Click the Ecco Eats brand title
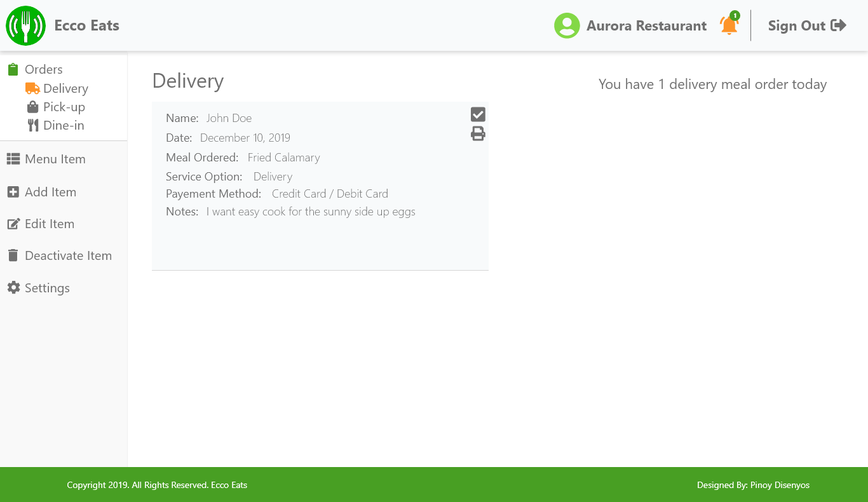The width and height of the screenshot is (868, 502). tap(86, 25)
